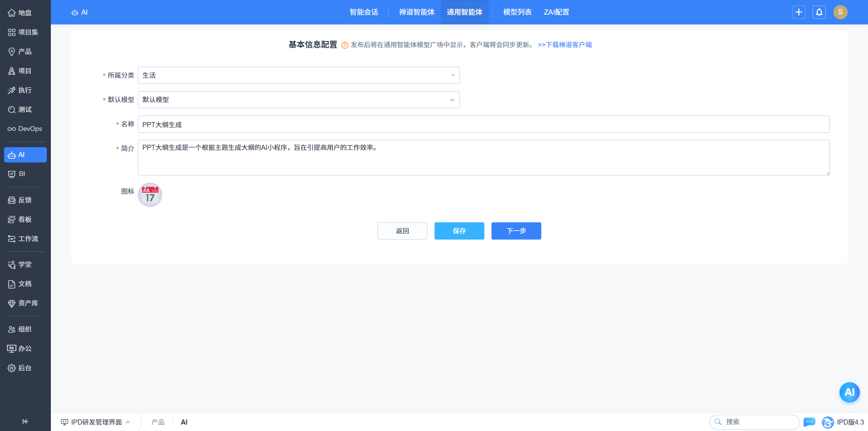
Task: Click the plus quick-create icon
Action: click(x=798, y=12)
